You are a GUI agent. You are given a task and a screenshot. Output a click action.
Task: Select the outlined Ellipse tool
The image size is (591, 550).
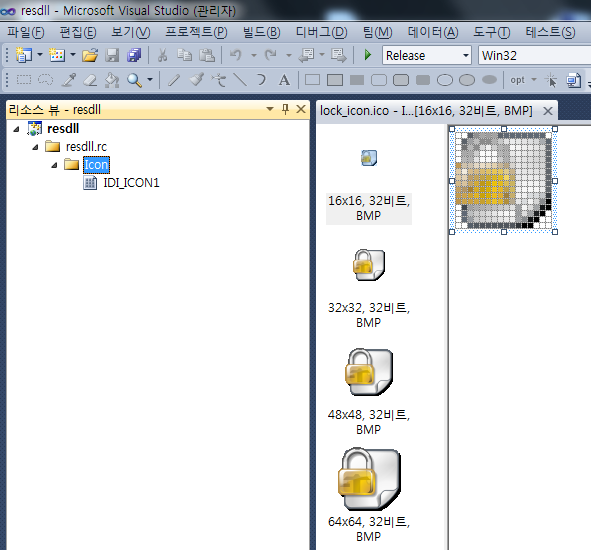pyautogui.click(x=445, y=80)
